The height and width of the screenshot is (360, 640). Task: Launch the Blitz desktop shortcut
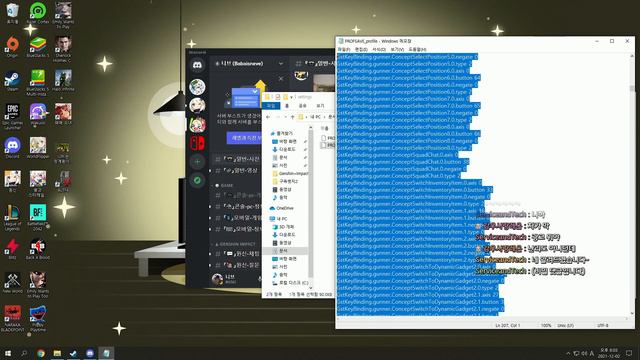click(12, 249)
